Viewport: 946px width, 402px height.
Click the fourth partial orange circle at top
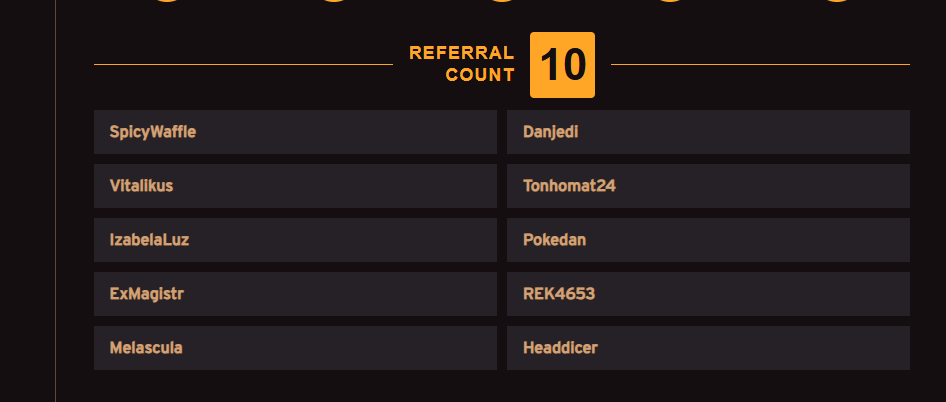pyautogui.click(x=670, y=1)
